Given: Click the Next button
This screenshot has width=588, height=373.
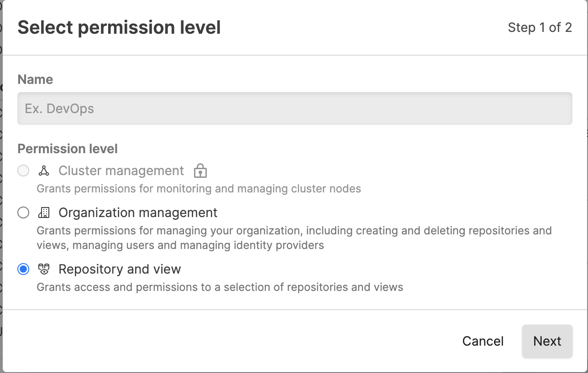Looking at the screenshot, I should 547,341.
